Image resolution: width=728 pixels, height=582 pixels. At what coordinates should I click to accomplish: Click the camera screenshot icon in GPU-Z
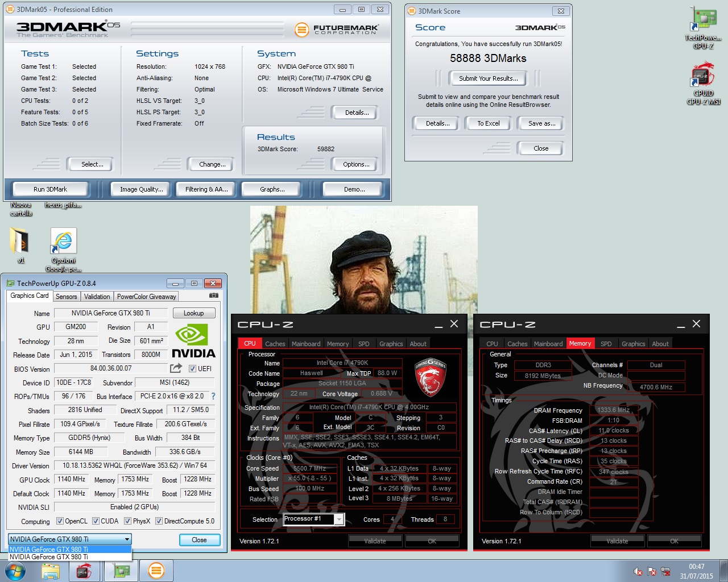214,296
